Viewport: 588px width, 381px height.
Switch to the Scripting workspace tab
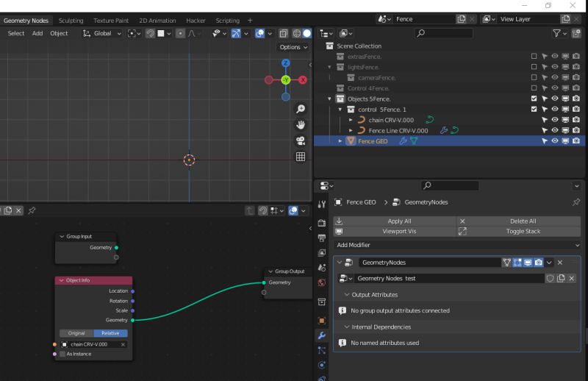point(228,21)
